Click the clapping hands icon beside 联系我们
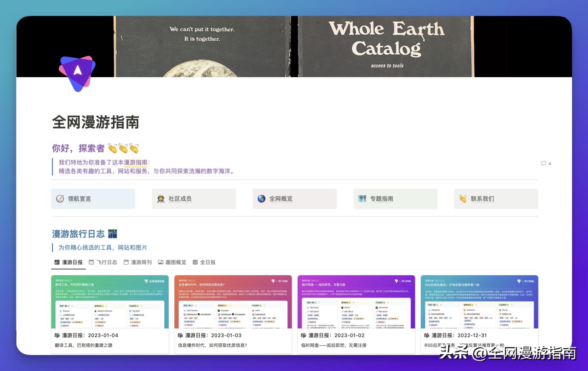This screenshot has width=588, height=371. pos(463,199)
